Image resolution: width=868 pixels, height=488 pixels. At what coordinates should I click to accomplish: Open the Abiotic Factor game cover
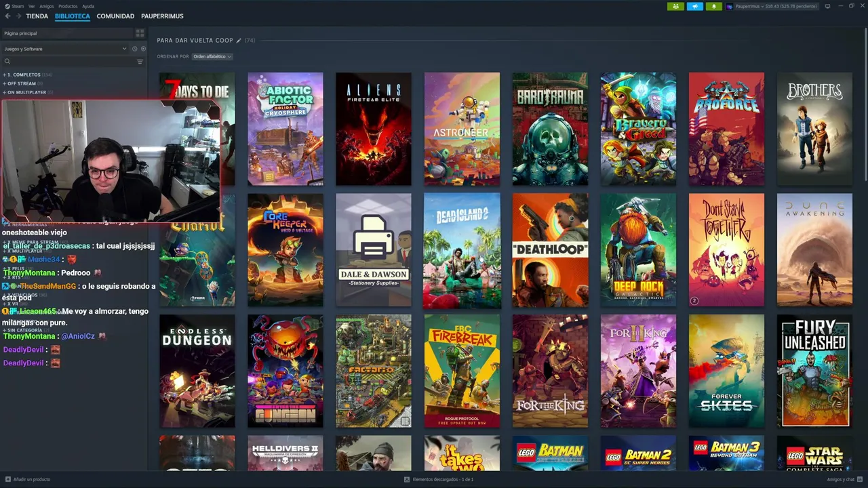click(x=285, y=129)
